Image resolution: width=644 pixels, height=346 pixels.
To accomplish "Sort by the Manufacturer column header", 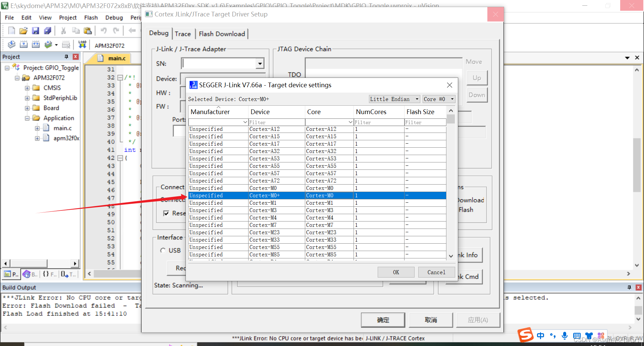I will (218, 112).
